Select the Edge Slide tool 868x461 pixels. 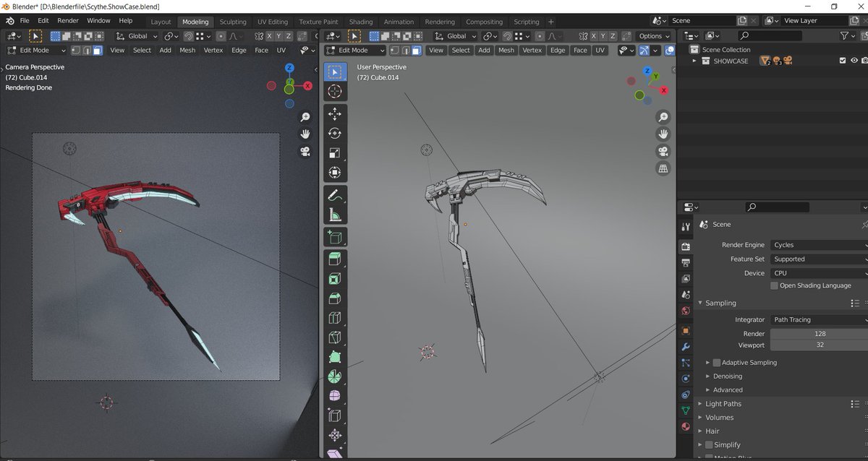[x=335, y=415]
